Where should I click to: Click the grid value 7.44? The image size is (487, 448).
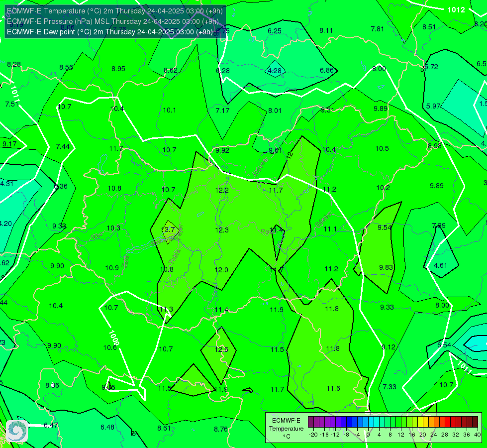63,146
